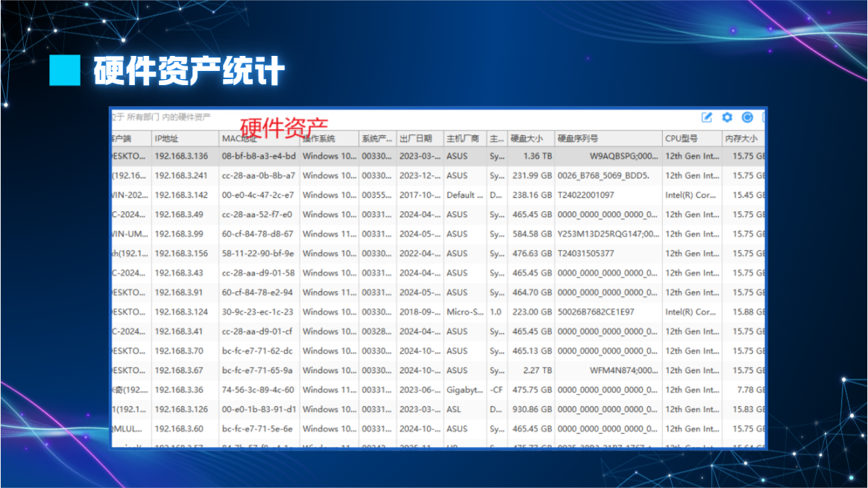
Task: Click disk size cell 231.99 GB
Action: click(532, 175)
